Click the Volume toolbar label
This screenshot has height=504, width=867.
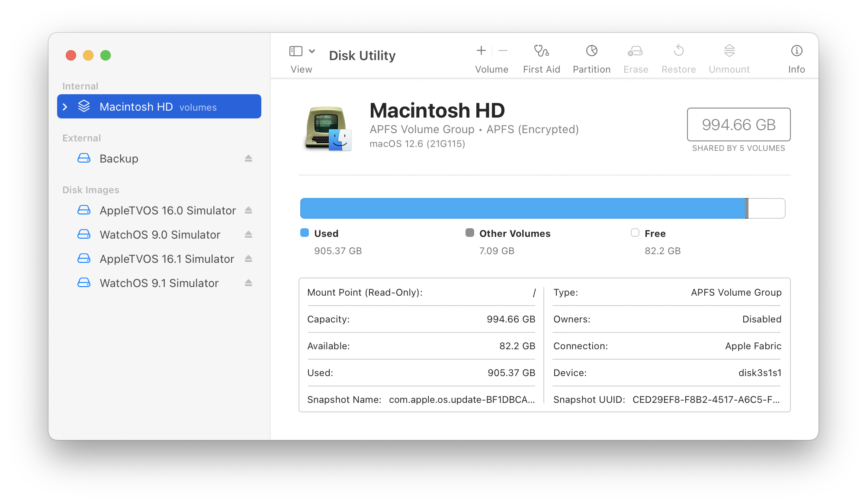click(492, 70)
